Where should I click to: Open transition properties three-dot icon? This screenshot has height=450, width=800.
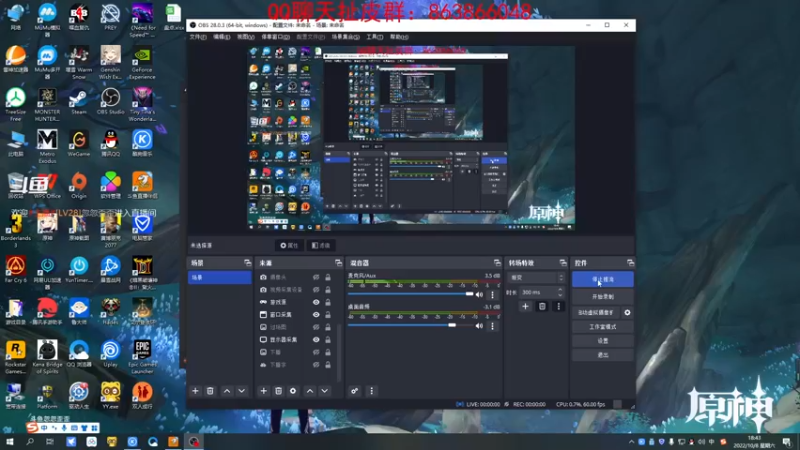pos(559,306)
